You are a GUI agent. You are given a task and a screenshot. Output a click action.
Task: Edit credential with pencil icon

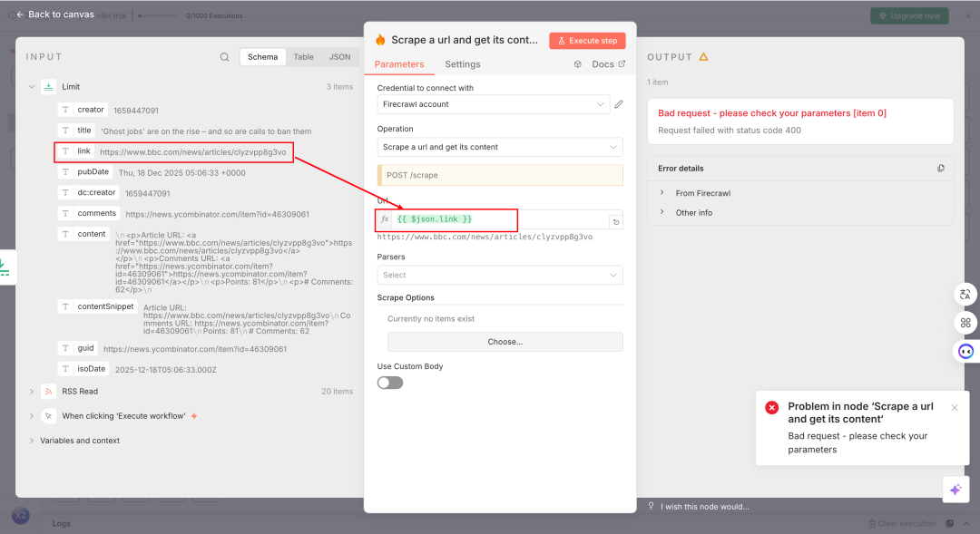pos(619,104)
